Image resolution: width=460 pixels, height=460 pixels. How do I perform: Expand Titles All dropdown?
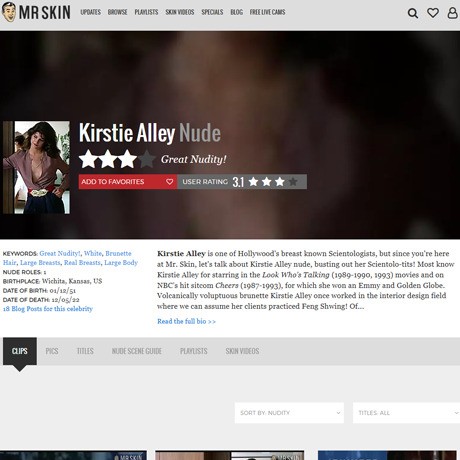coord(406,413)
